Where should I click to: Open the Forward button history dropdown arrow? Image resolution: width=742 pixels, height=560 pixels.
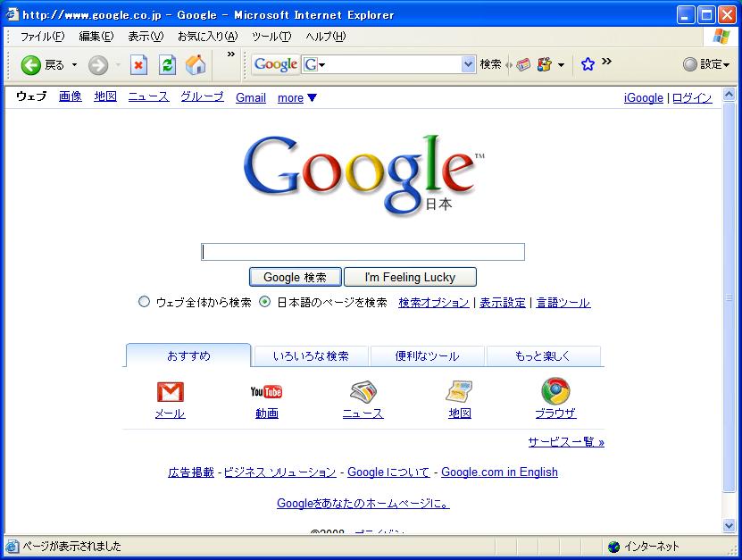(x=117, y=65)
